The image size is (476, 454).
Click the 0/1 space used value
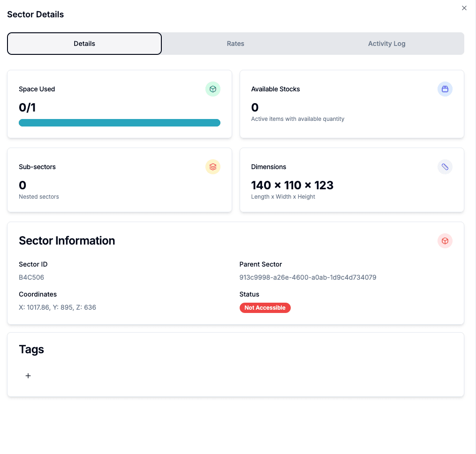[27, 108]
